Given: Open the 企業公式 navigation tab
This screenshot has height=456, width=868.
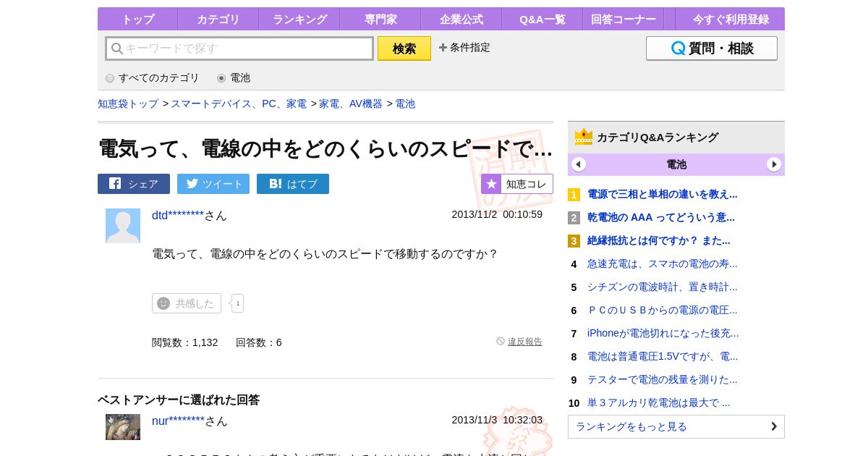Looking at the screenshot, I should point(461,19).
